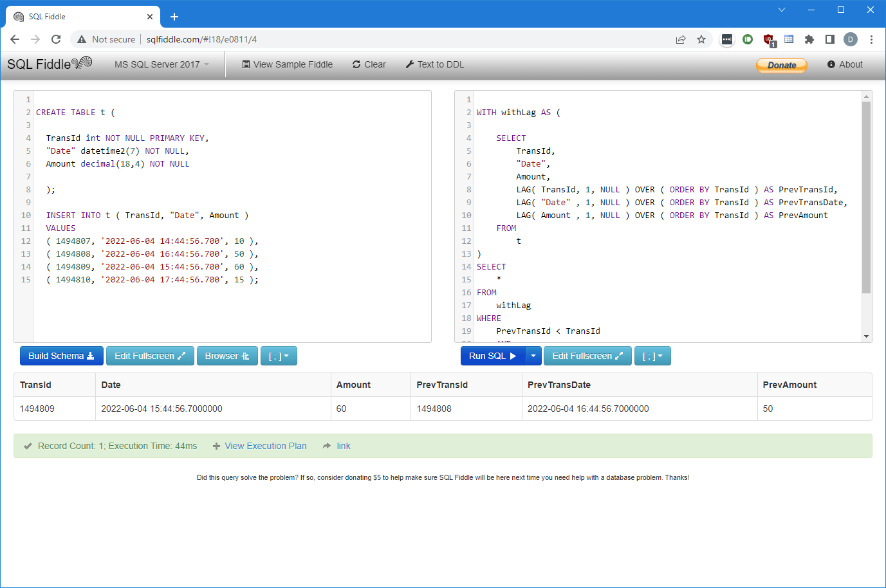Click the Donate button
Screen dimensions: 886x588
click(x=782, y=65)
